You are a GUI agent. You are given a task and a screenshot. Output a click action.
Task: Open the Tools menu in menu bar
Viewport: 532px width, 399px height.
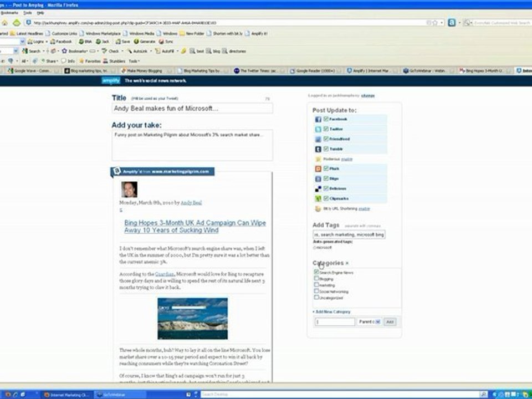click(x=28, y=13)
